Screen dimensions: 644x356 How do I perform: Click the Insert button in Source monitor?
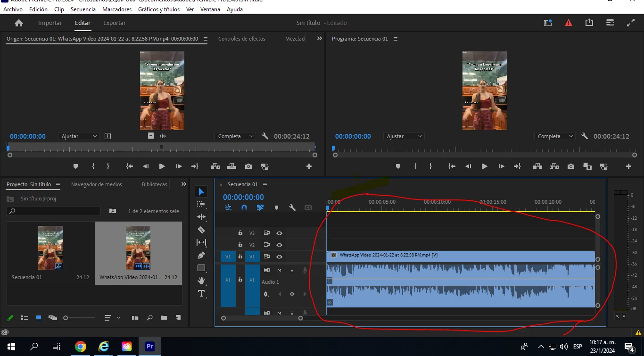click(215, 166)
